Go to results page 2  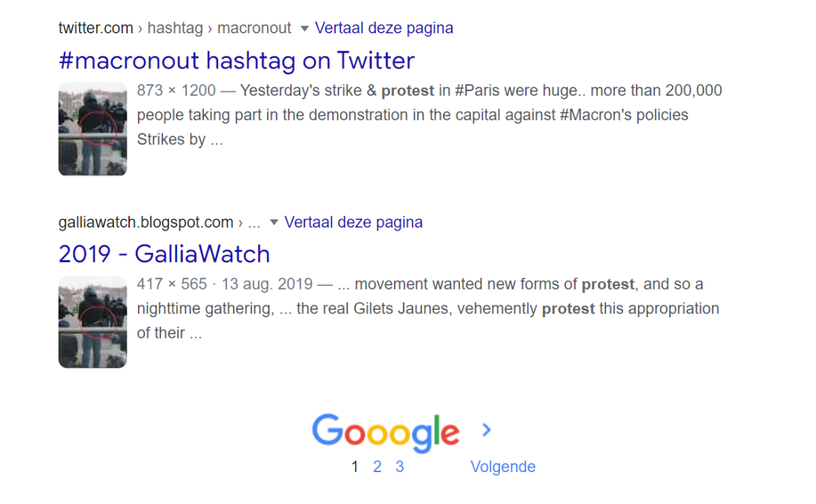click(x=378, y=466)
